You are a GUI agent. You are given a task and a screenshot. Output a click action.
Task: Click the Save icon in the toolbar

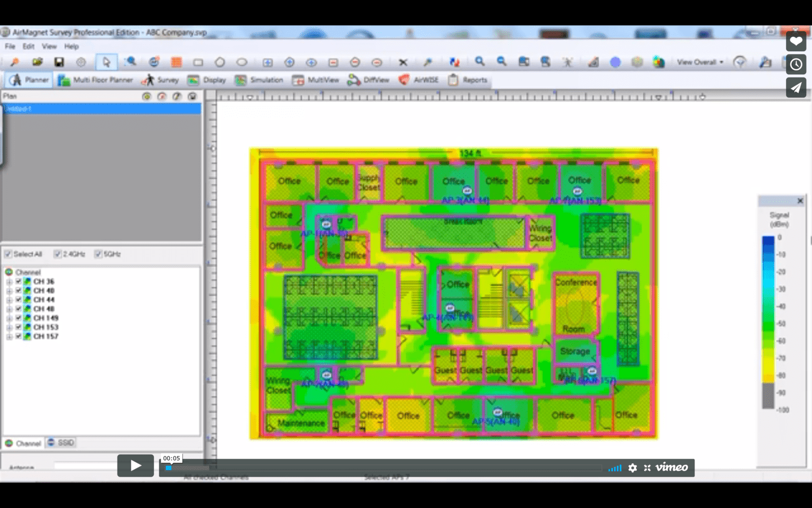coord(59,62)
